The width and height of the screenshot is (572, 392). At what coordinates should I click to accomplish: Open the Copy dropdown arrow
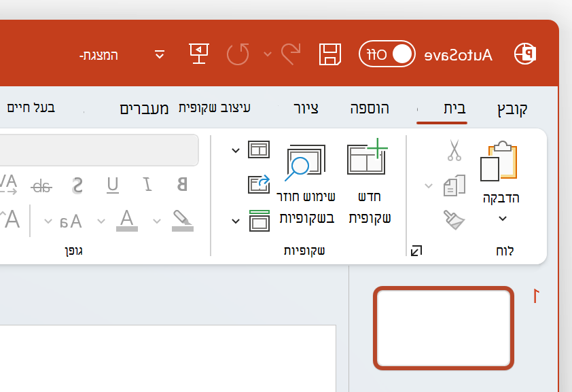point(429,186)
